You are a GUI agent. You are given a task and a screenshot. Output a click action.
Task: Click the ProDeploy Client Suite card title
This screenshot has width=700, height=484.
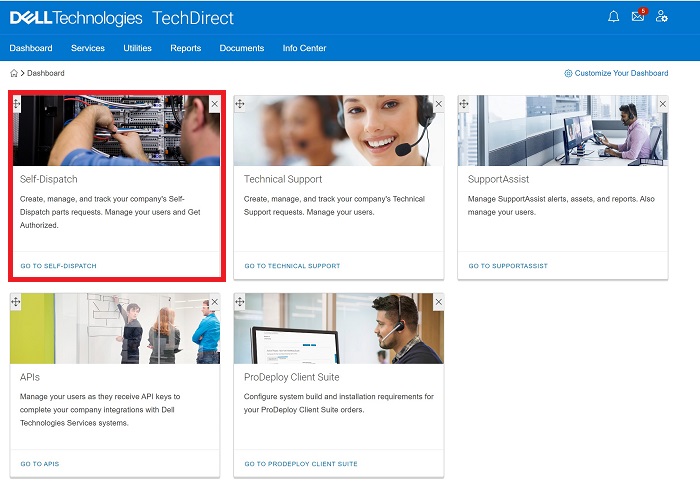point(292,377)
